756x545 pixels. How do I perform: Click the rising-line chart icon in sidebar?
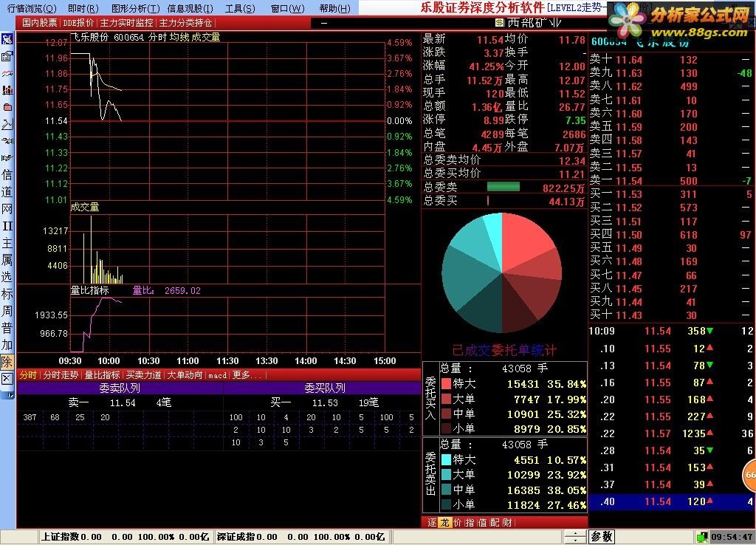pos(7,124)
